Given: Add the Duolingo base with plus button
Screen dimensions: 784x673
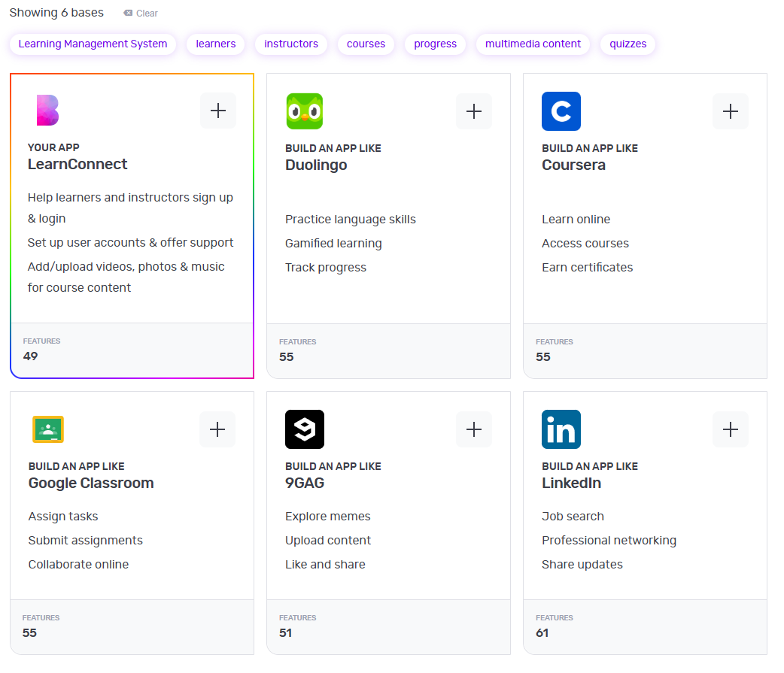Looking at the screenshot, I should (474, 111).
